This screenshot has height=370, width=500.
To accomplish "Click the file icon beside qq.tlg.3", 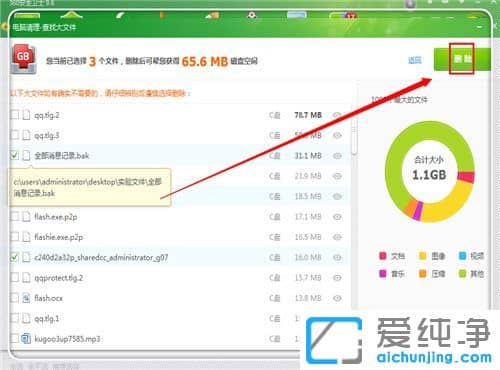I will click(x=26, y=135).
